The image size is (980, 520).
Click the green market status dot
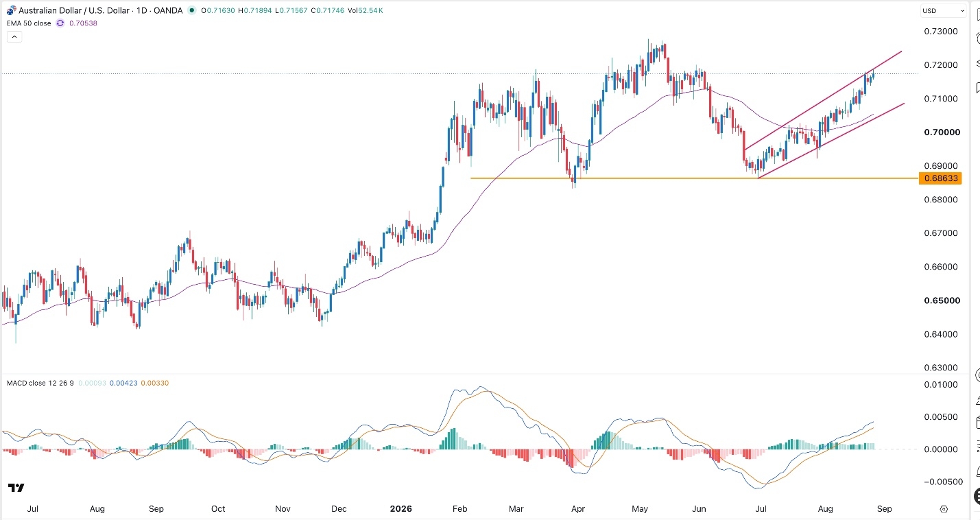pos(191,10)
